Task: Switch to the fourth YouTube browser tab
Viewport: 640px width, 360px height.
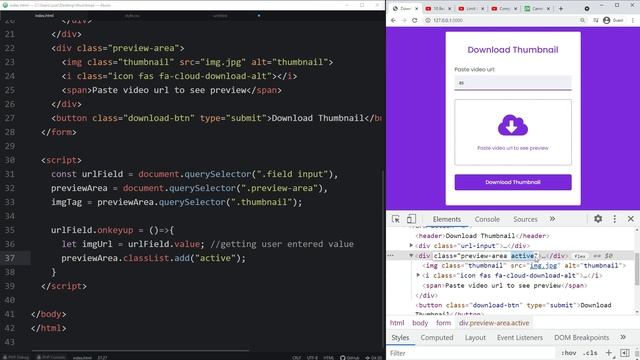Action: click(x=504, y=8)
